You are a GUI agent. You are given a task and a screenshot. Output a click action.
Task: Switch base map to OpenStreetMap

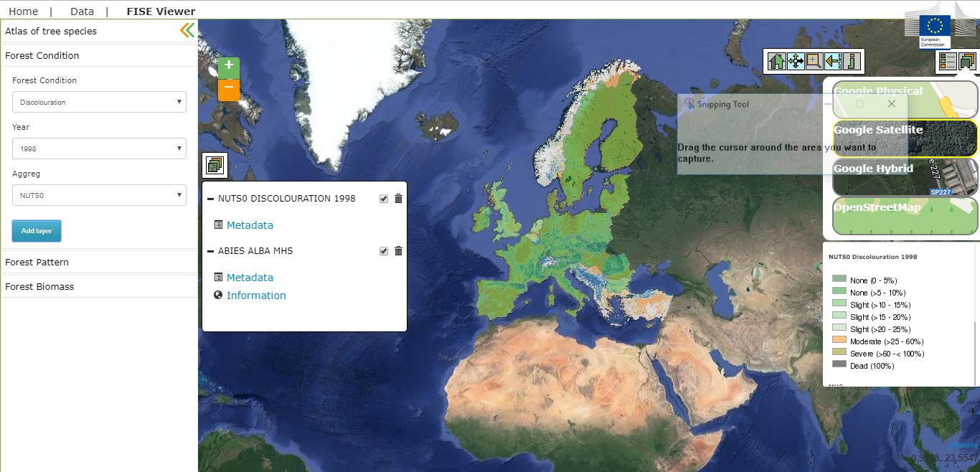click(x=905, y=215)
